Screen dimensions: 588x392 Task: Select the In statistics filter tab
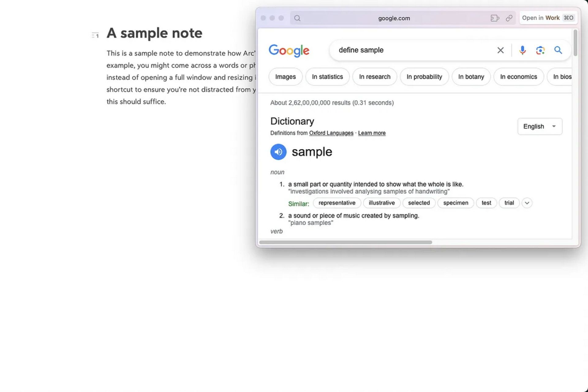point(327,77)
